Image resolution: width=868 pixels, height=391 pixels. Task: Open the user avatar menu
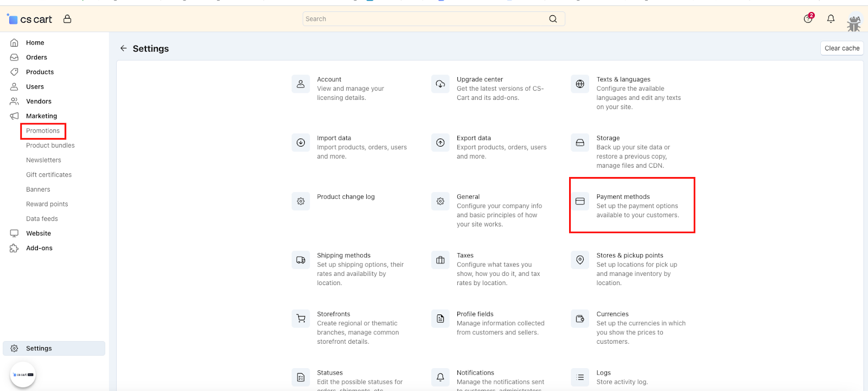coord(854,22)
